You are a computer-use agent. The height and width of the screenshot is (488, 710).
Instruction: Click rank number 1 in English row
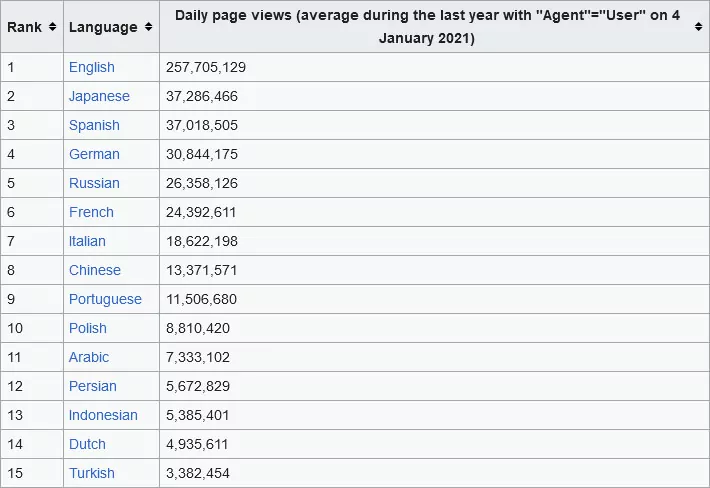11,67
